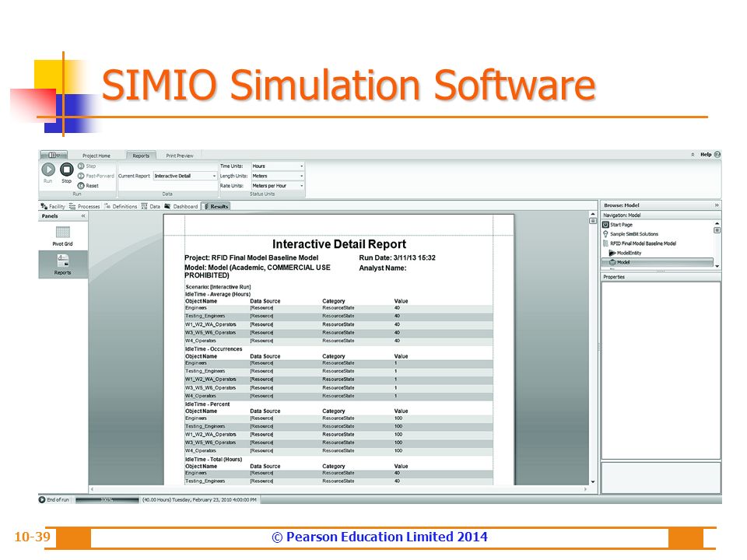Click the simulation progress bar in status bar
Screen dimensions: 747x560
pos(107,499)
